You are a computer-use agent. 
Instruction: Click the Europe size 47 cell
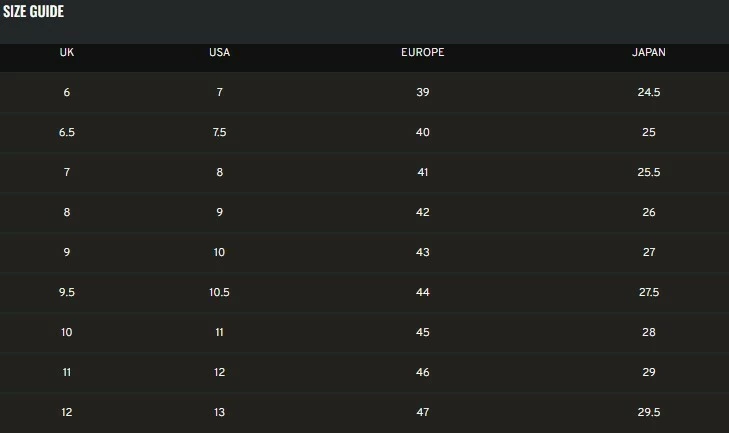[x=422, y=412]
